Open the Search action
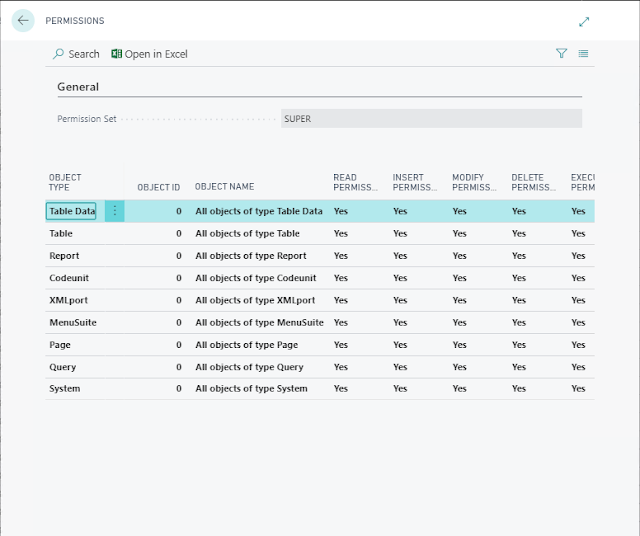This screenshot has width=640, height=536. click(x=76, y=54)
